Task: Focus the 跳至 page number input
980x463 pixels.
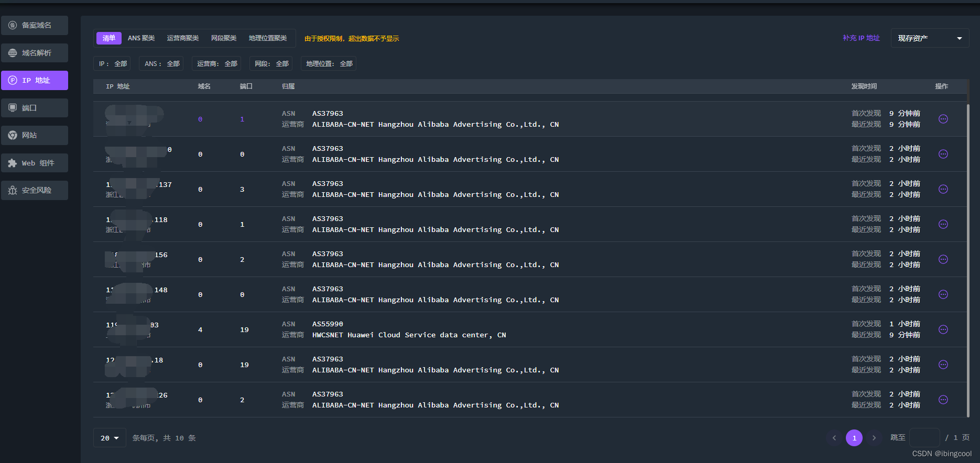Action: click(x=924, y=438)
